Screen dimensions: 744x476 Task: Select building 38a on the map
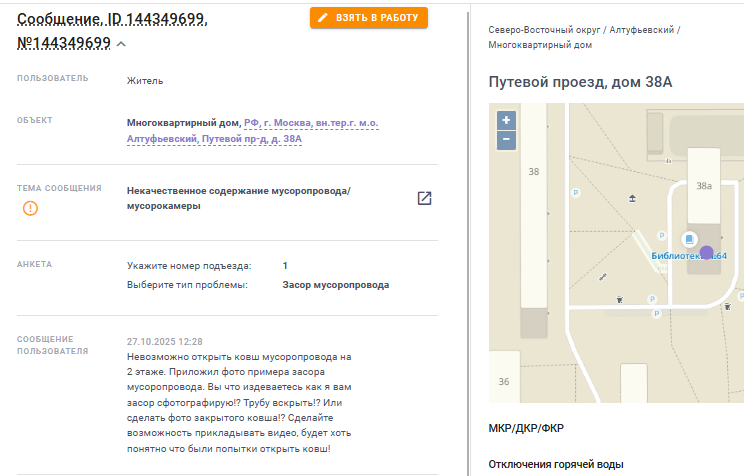coord(704,186)
